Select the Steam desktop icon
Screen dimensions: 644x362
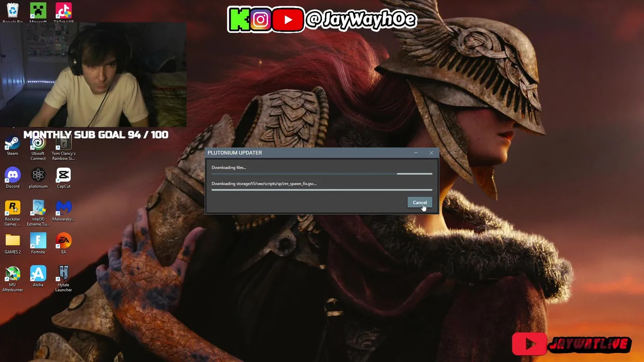13,146
